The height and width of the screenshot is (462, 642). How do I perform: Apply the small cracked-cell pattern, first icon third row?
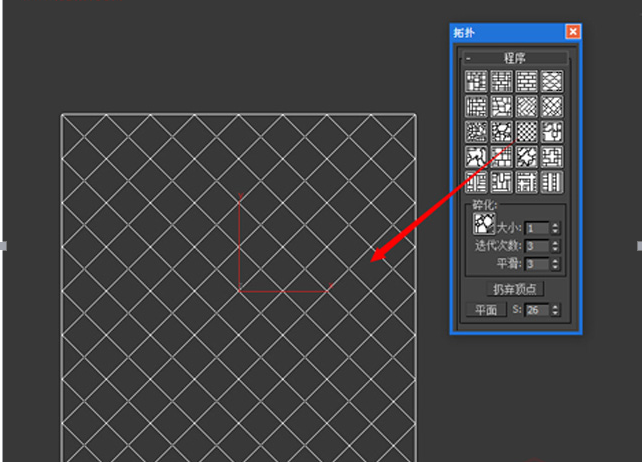pos(476,131)
